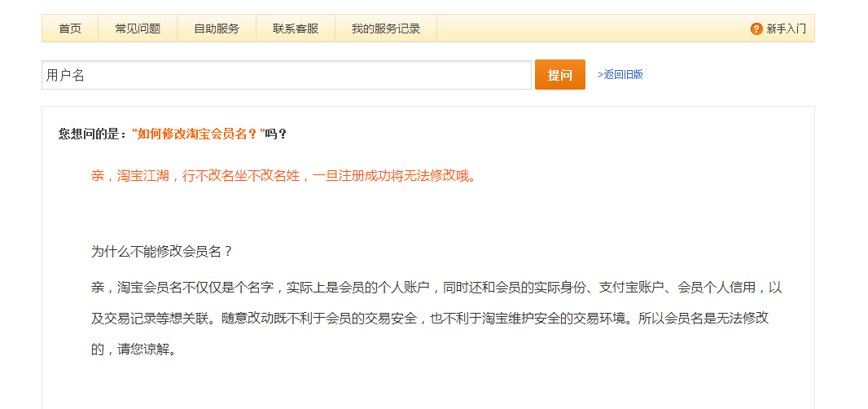Click the closing line 的，请您谅解。

tap(134, 350)
